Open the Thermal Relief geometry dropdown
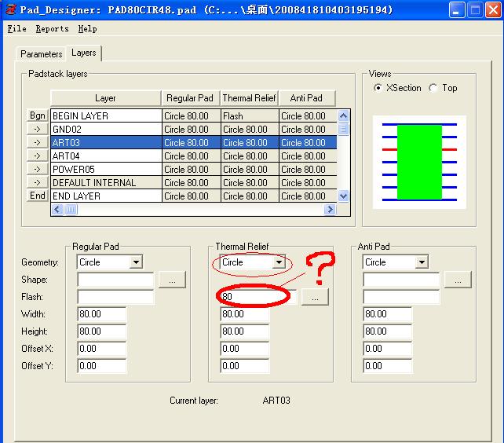 click(279, 262)
